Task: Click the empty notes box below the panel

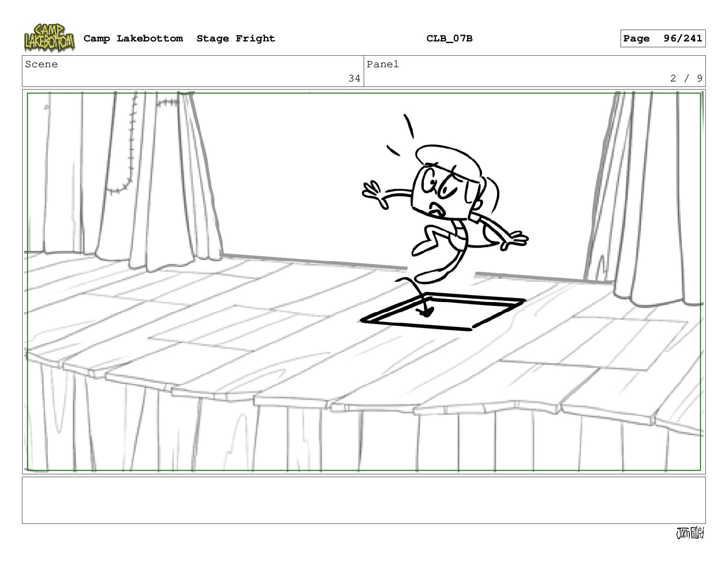Action: point(364,500)
